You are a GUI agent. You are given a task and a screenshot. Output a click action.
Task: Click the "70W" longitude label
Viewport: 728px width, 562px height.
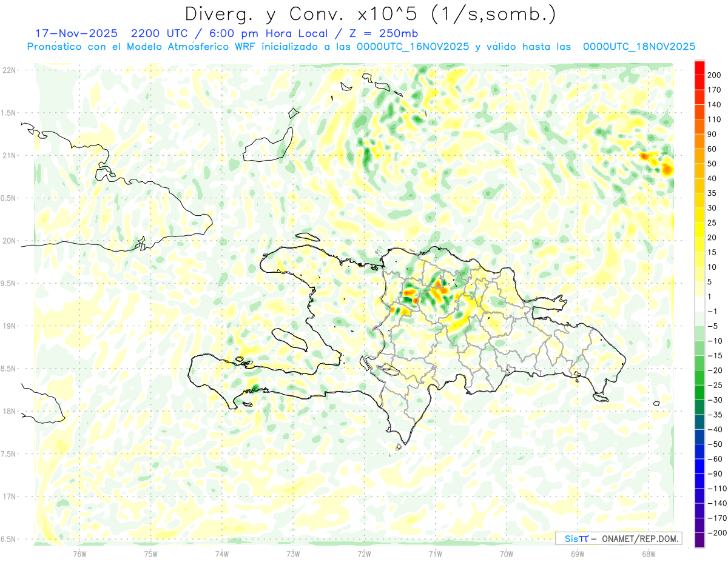[507, 554]
